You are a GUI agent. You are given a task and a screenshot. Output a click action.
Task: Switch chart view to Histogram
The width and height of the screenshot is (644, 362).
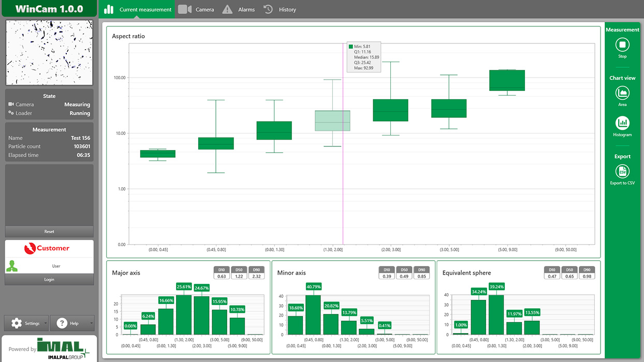tap(622, 124)
